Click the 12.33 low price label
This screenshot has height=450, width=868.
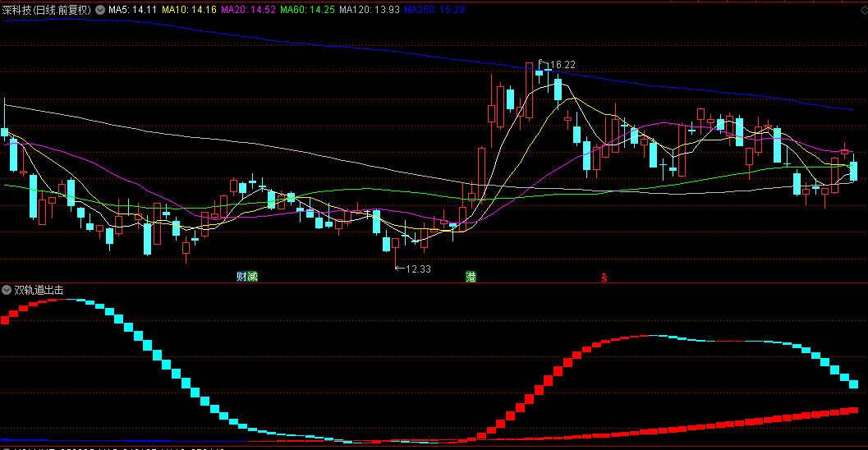pos(418,269)
